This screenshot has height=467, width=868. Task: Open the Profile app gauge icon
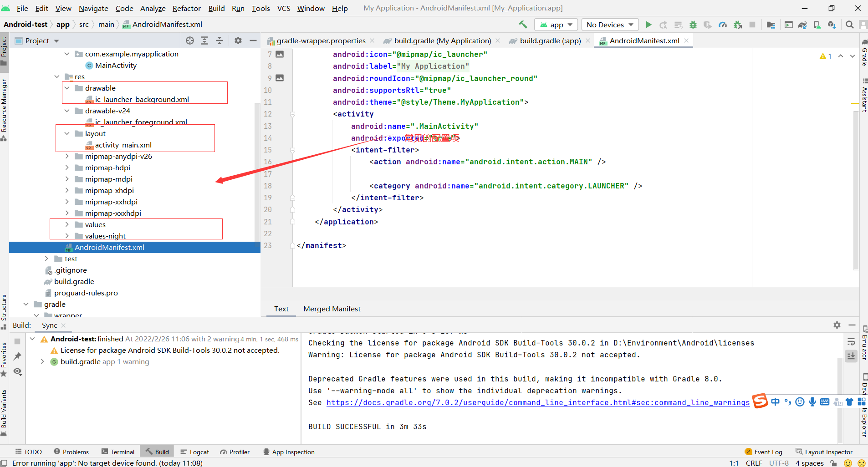click(723, 25)
